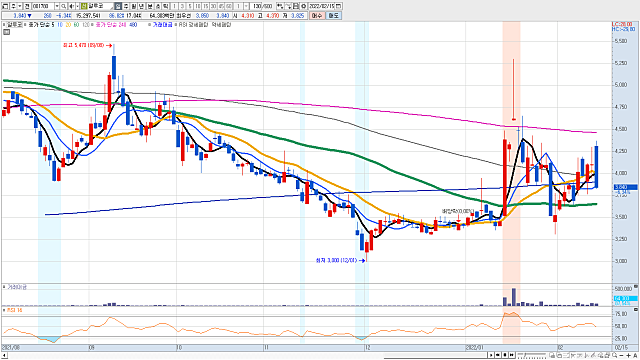
Task: Click the minus zoom-out icon
Action: tap(621, 356)
